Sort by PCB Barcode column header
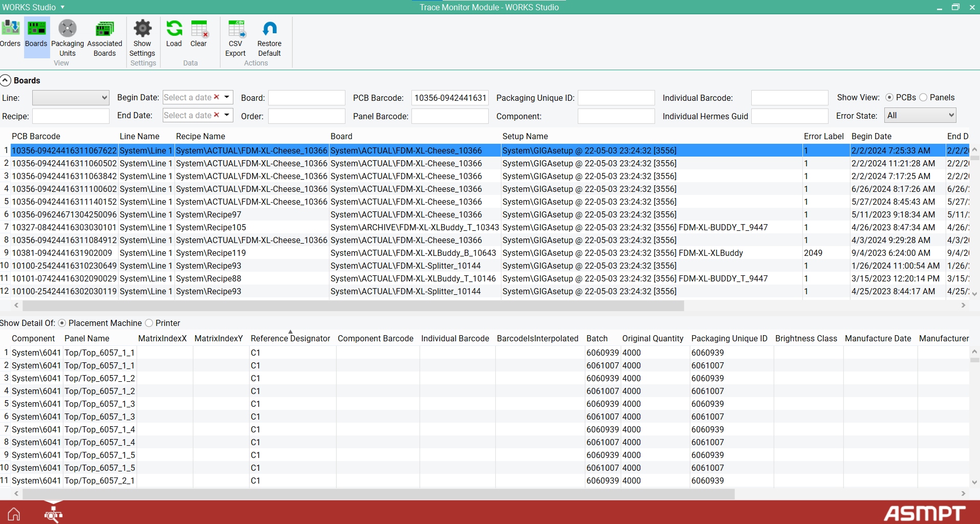Screen dimensions: 980x524 coord(36,136)
